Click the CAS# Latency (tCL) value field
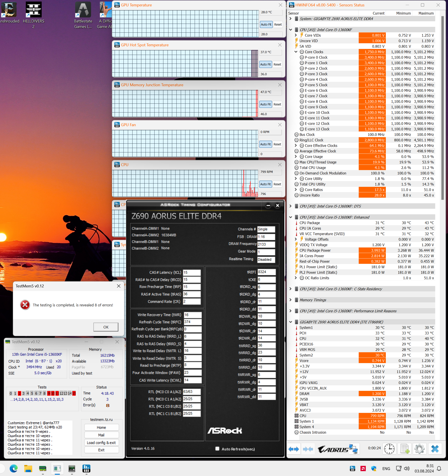Viewport: 448px width, 476px height. (x=191, y=272)
